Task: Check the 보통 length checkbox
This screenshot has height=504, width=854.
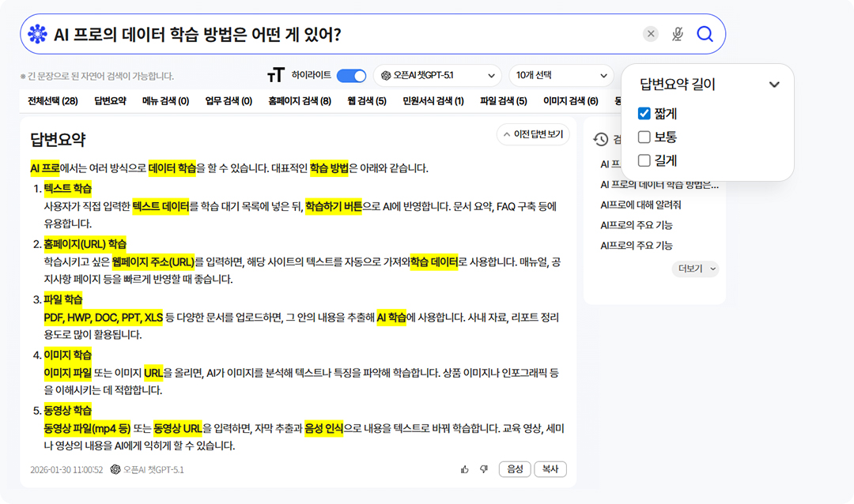Action: 644,137
